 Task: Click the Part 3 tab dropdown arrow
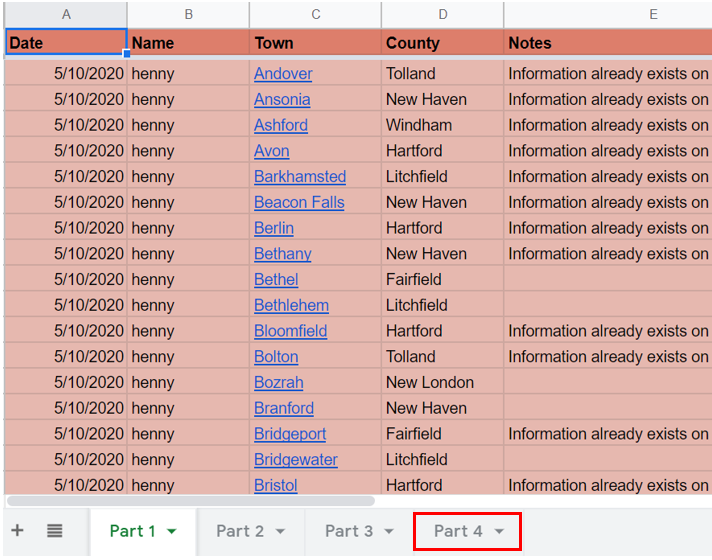389,531
